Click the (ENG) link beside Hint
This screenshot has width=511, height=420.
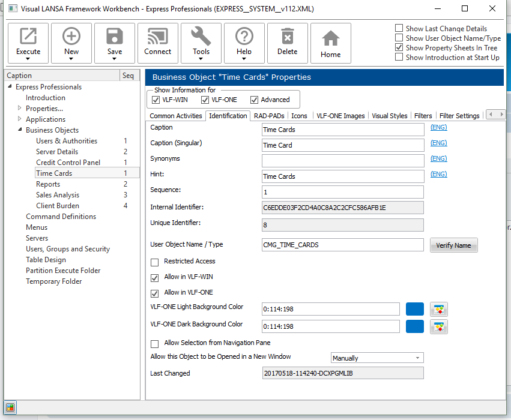click(439, 174)
